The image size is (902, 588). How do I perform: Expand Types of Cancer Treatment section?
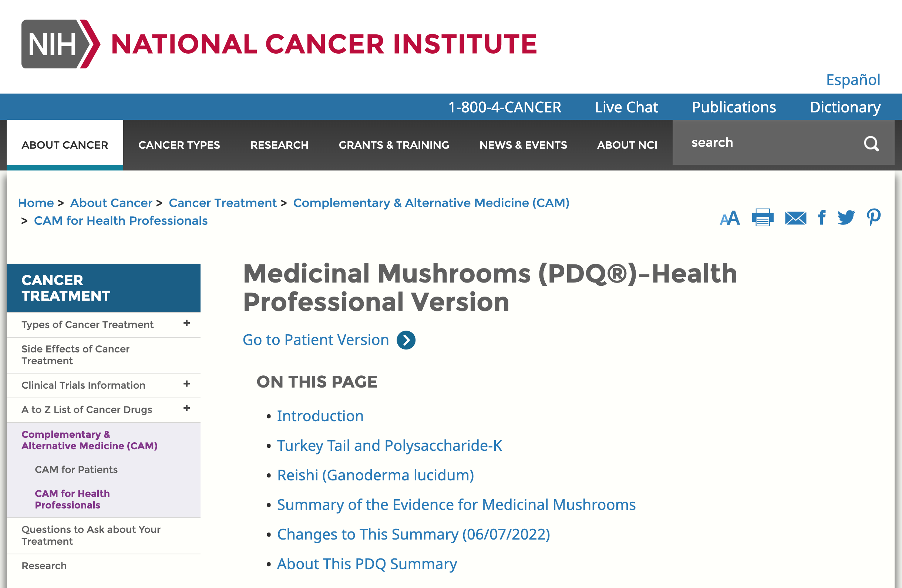186,323
